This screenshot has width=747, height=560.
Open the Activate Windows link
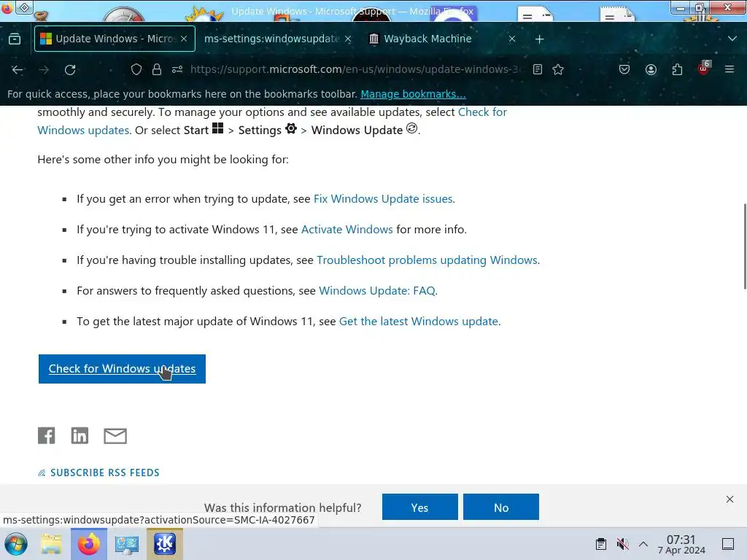[x=347, y=229]
